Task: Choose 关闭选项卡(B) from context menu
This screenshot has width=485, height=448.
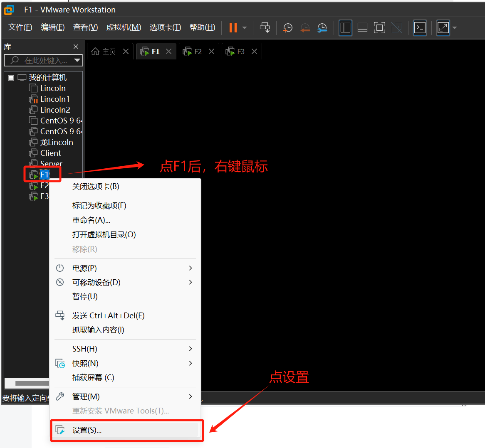Action: [125, 187]
